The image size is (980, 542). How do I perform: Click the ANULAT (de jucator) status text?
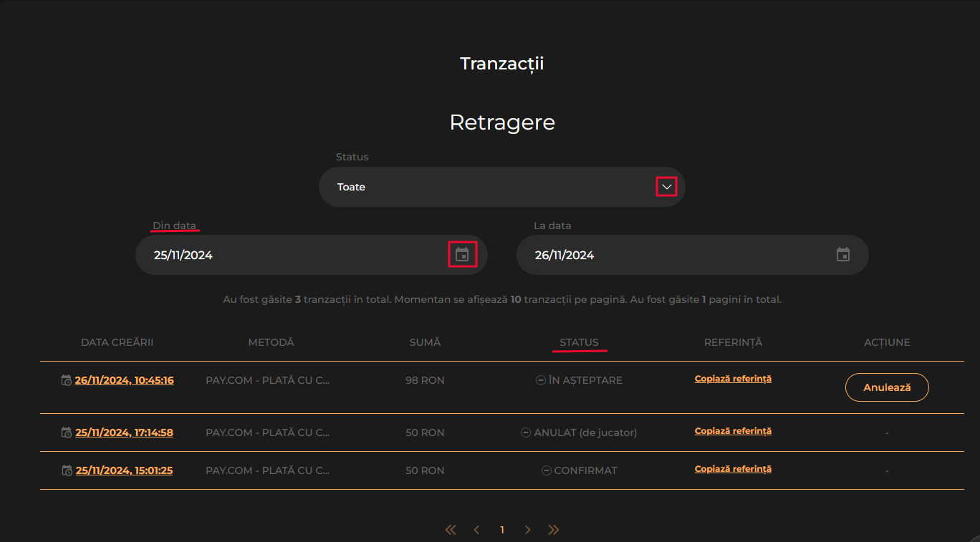(585, 432)
